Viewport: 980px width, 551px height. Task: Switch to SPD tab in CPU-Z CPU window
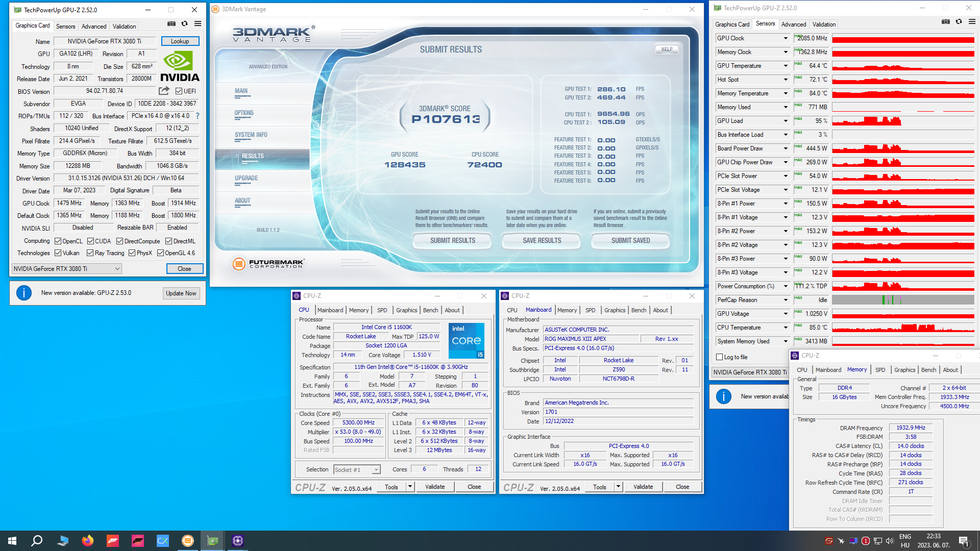pyautogui.click(x=382, y=310)
